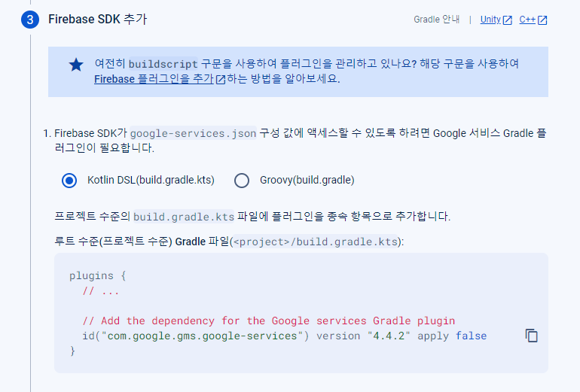Open the Unity guide link
Image resolution: width=580 pixels, height=392 pixels.
(490, 20)
